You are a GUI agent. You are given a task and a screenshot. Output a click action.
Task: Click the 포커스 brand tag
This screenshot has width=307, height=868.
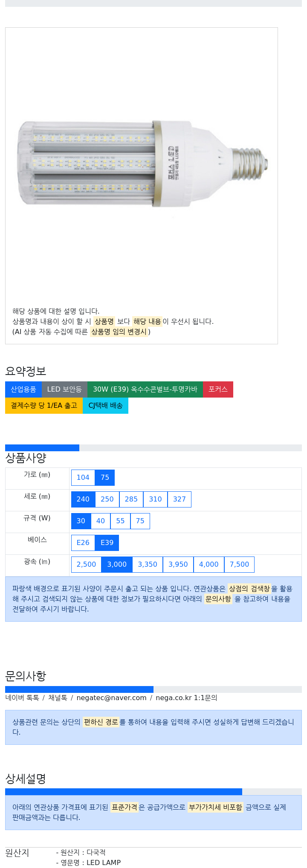(218, 389)
